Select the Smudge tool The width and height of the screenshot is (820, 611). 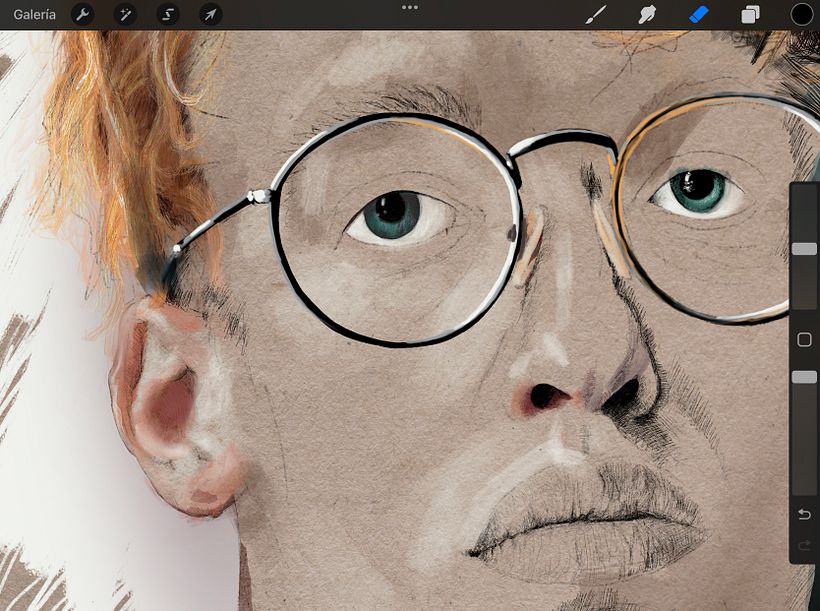646,14
